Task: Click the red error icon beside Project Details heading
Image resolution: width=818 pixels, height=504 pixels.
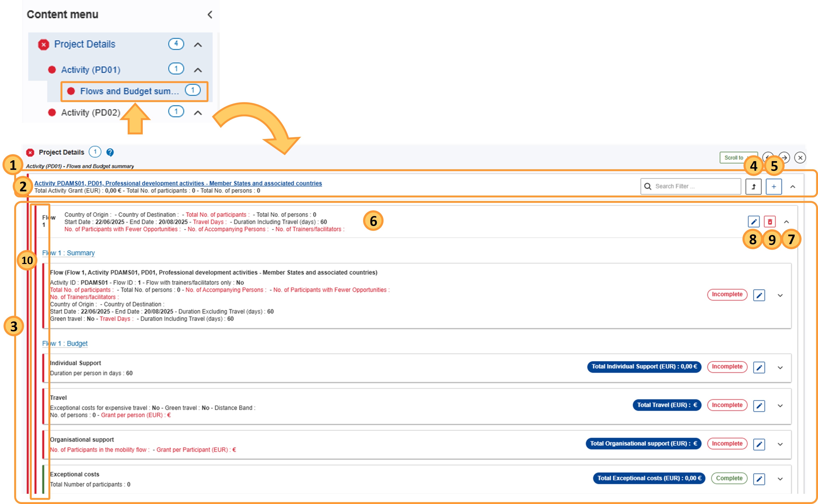Action: (x=30, y=153)
